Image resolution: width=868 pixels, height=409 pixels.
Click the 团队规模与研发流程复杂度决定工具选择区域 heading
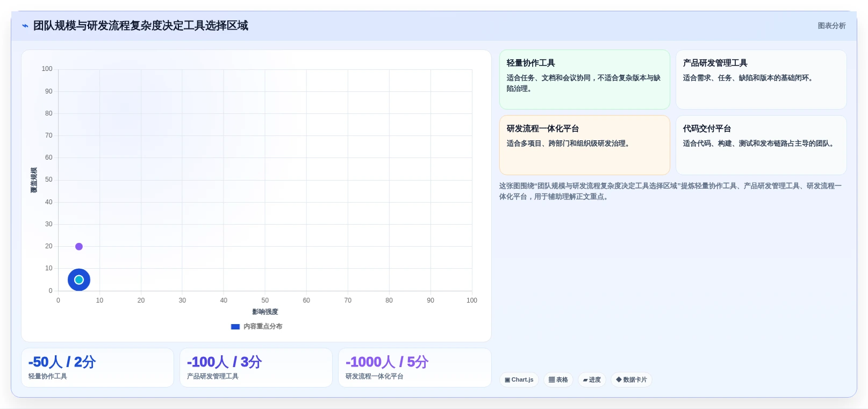(x=141, y=26)
